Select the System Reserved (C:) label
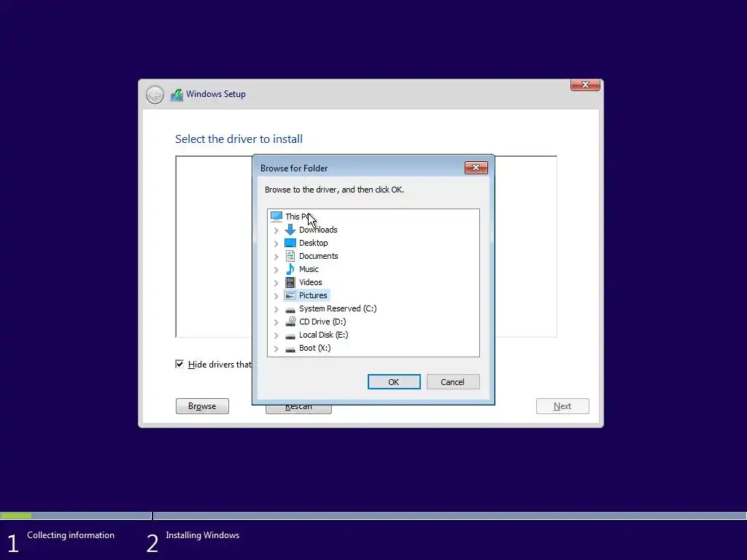The width and height of the screenshot is (747, 560). [338, 308]
